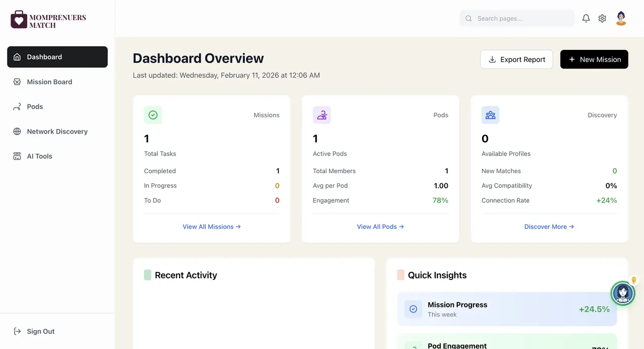Click the Mission Progress insight icon
The image size is (644, 349).
(x=413, y=309)
